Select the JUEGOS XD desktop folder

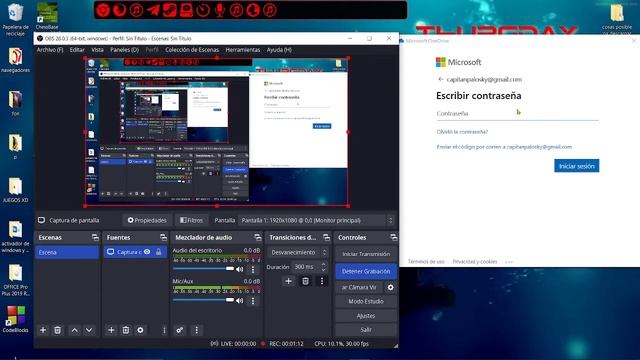point(16,190)
